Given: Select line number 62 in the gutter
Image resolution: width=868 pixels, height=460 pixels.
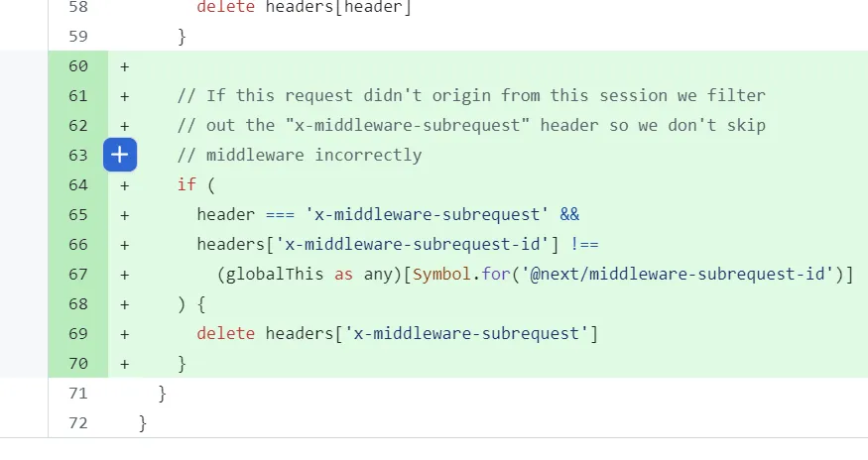Looking at the screenshot, I should coord(78,126).
